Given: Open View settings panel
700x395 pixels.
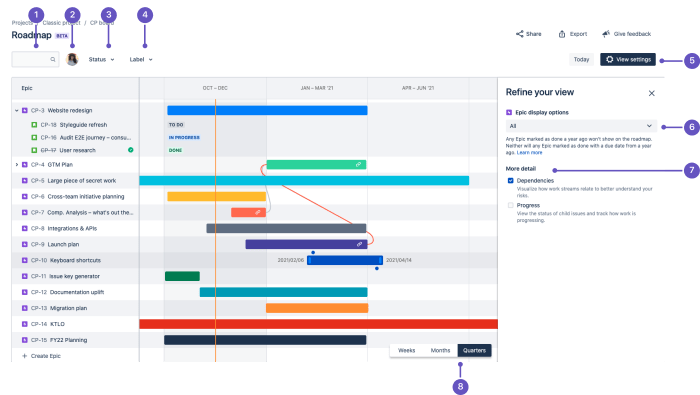Looking at the screenshot, I should [x=628, y=59].
